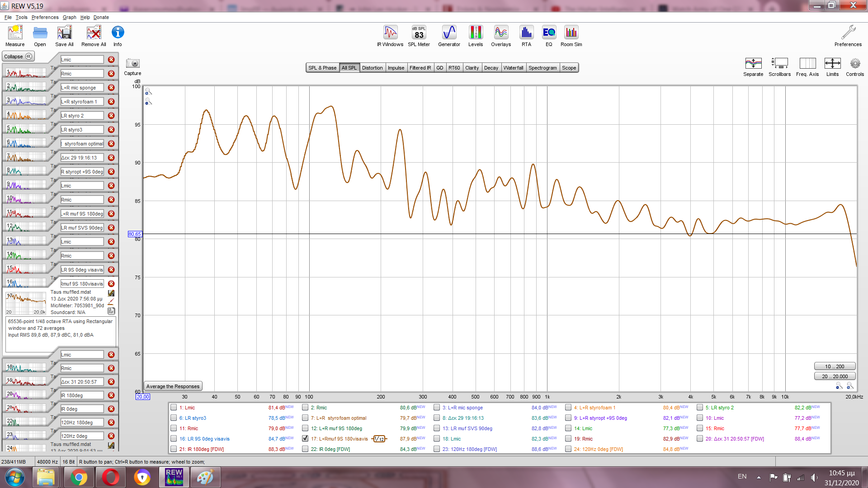Open the Windows Start menu

14,477
